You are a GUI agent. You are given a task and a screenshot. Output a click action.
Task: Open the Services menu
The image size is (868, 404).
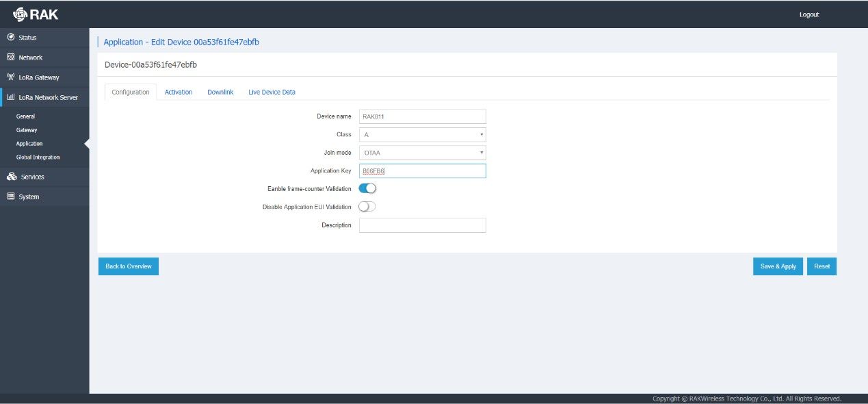(44, 177)
